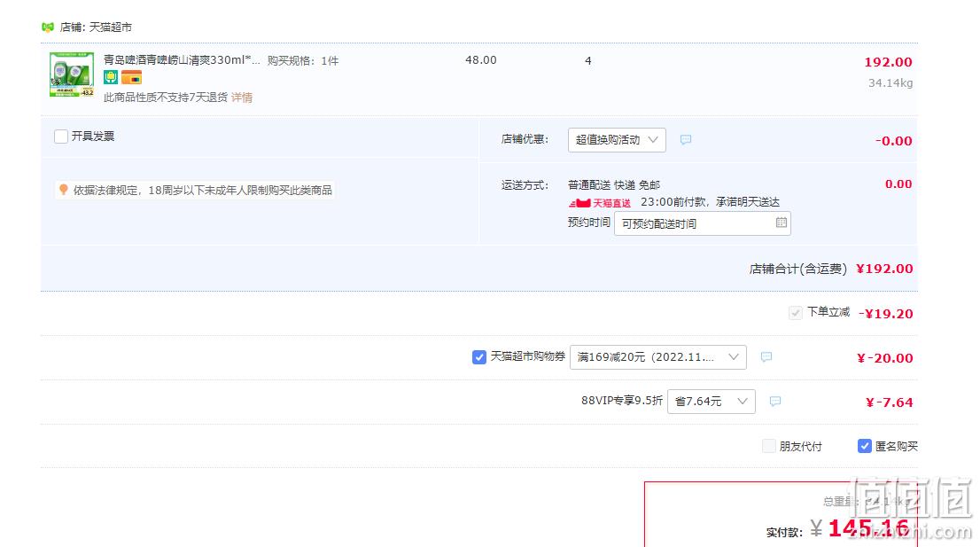Click the ¥-7.64 VIP discount amount
980x547 pixels.
(x=889, y=402)
